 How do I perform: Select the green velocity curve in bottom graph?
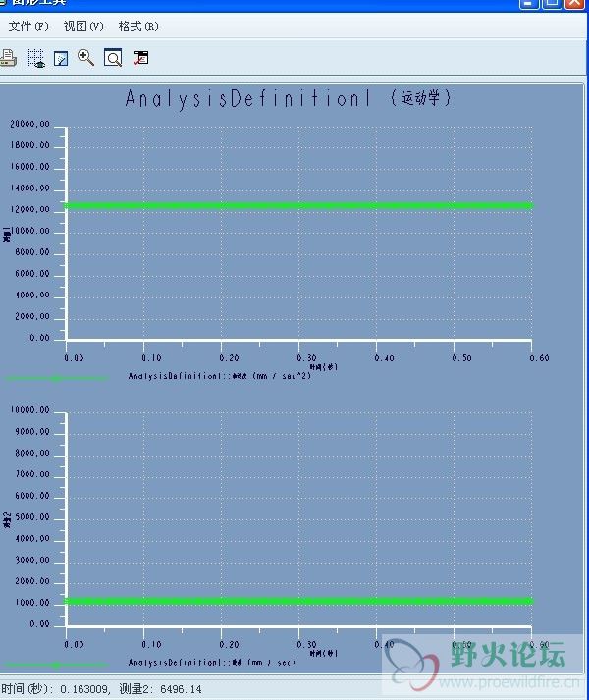298,602
